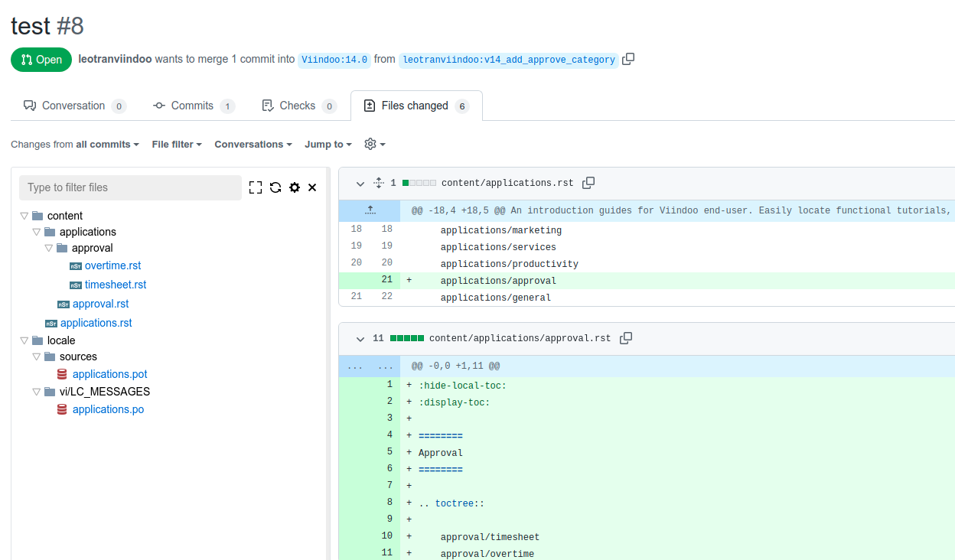Click fullscreen icon in file tree panel
955x560 pixels.
[256, 187]
